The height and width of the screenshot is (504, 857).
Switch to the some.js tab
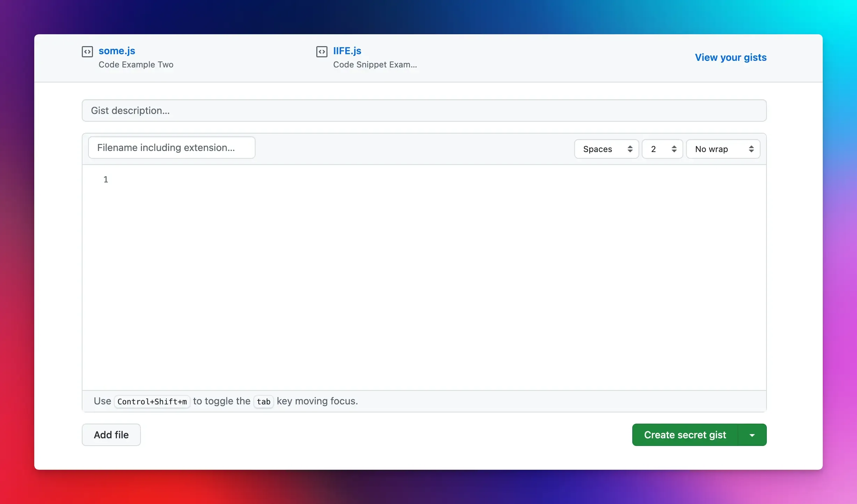point(117,51)
